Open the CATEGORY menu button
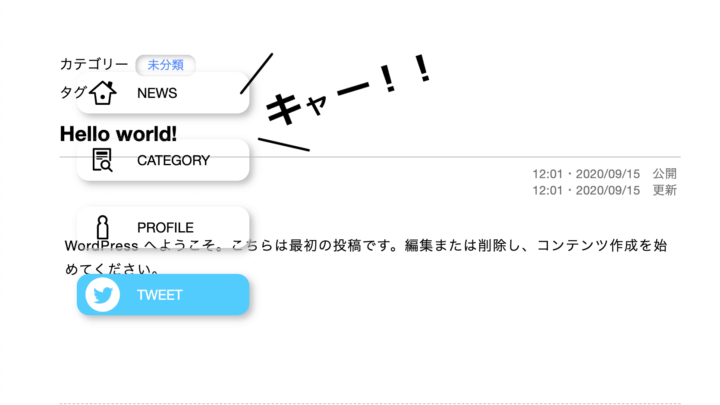The height and width of the screenshot is (405, 720). (163, 160)
